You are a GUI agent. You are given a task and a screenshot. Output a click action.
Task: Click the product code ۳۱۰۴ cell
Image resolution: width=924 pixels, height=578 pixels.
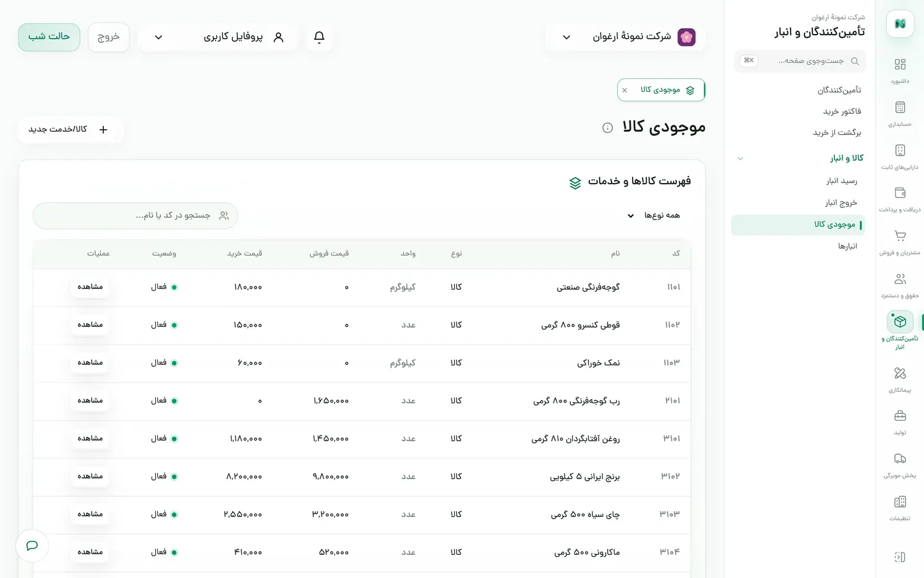(x=670, y=552)
